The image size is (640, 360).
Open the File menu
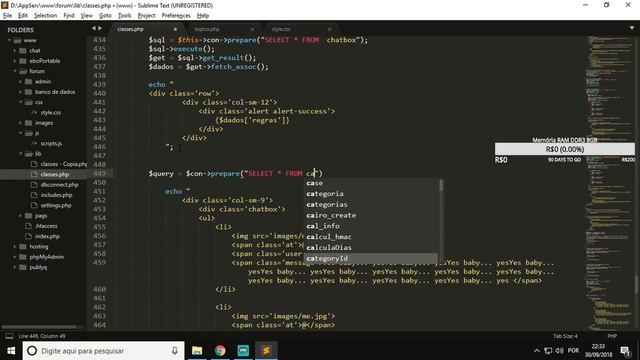7,16
